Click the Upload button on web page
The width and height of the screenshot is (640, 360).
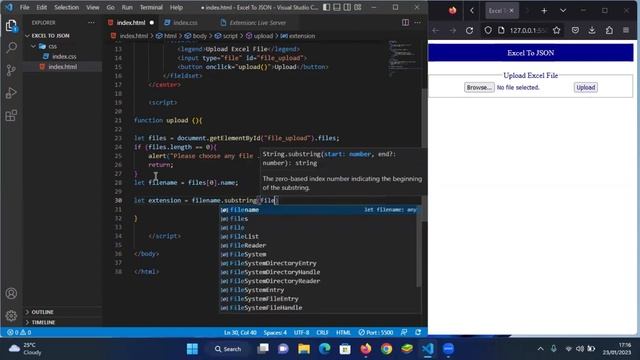pyautogui.click(x=585, y=87)
